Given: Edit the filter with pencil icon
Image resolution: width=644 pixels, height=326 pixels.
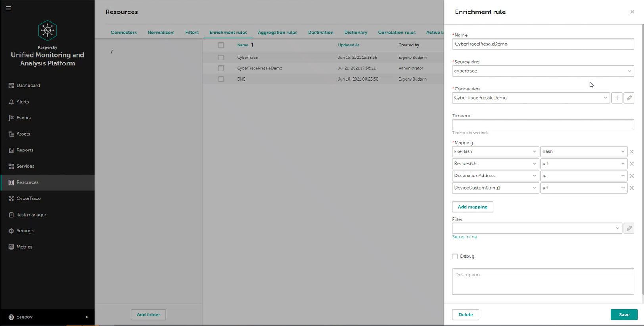Looking at the screenshot, I should (629, 228).
